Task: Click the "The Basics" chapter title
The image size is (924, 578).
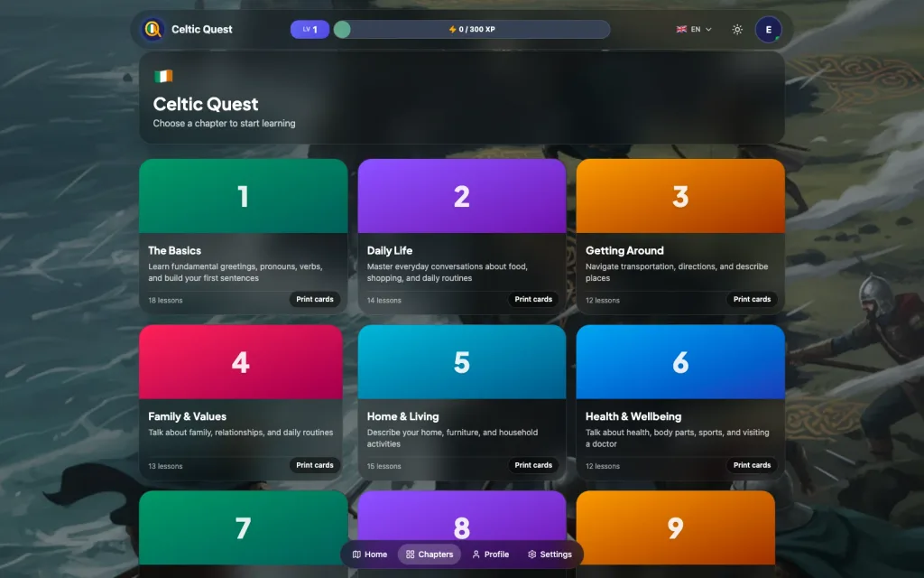Action: (174, 251)
